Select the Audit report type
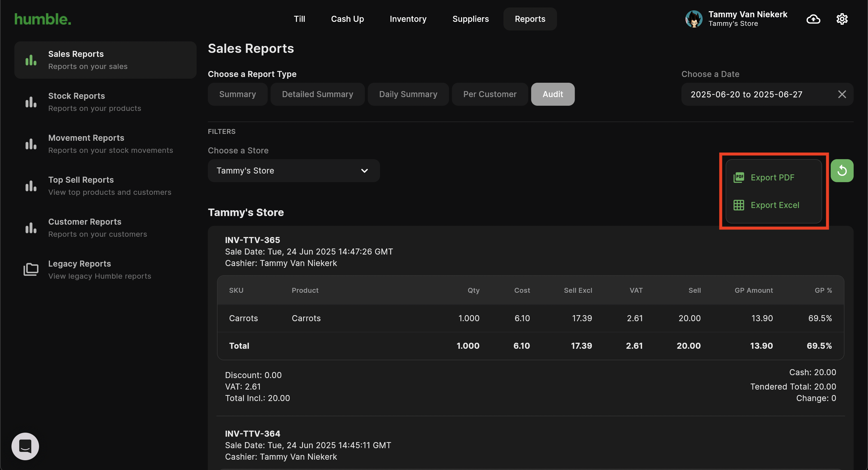 click(553, 95)
